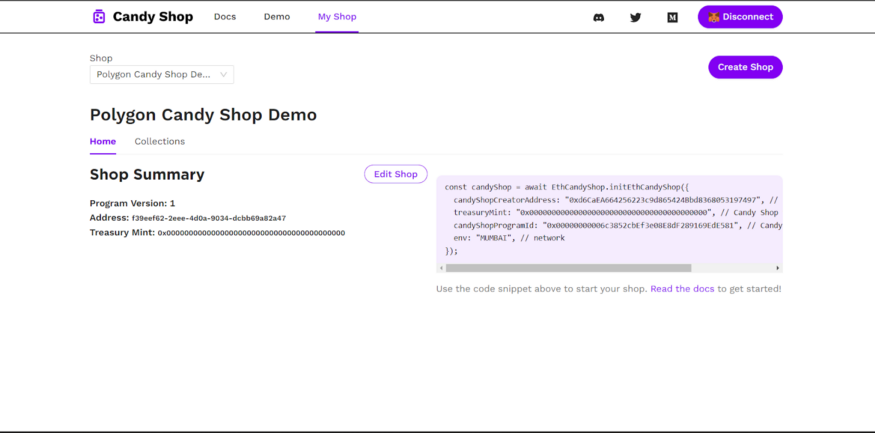The height and width of the screenshot is (433, 875).
Task: Click the Candy Shop brand title
Action: pos(153,17)
